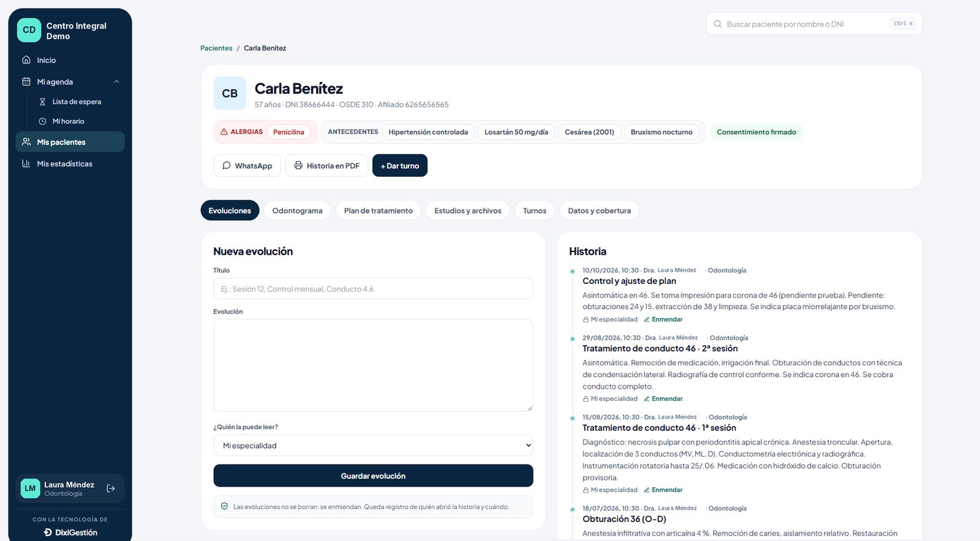Click the Mis pacientes people icon
Screen dimensions: 980x541
(26, 142)
